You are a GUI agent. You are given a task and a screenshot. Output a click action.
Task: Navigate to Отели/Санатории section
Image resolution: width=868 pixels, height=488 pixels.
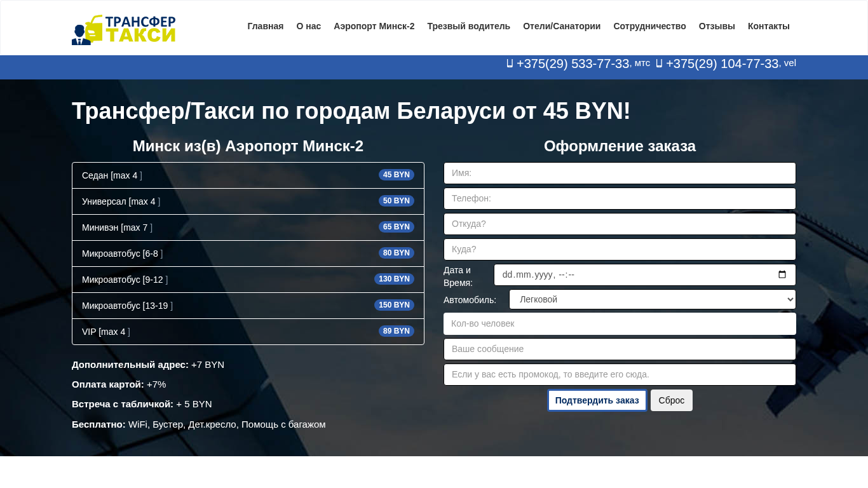[561, 26]
